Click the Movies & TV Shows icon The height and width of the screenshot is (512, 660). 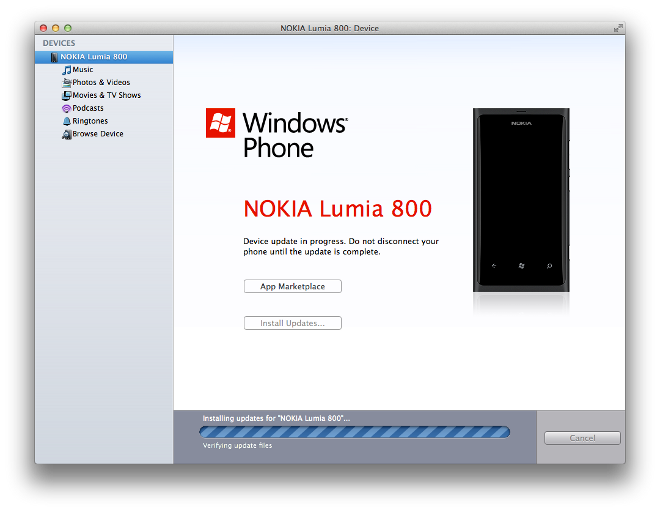[67, 96]
